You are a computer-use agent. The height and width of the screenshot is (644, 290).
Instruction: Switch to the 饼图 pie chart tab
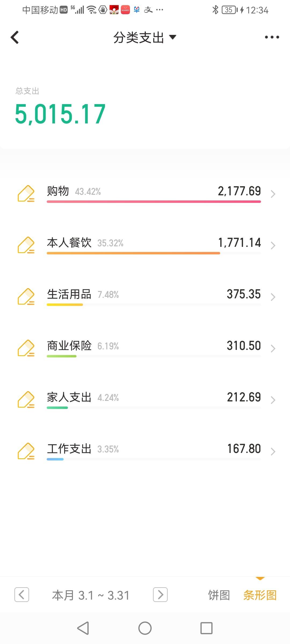coord(219,595)
